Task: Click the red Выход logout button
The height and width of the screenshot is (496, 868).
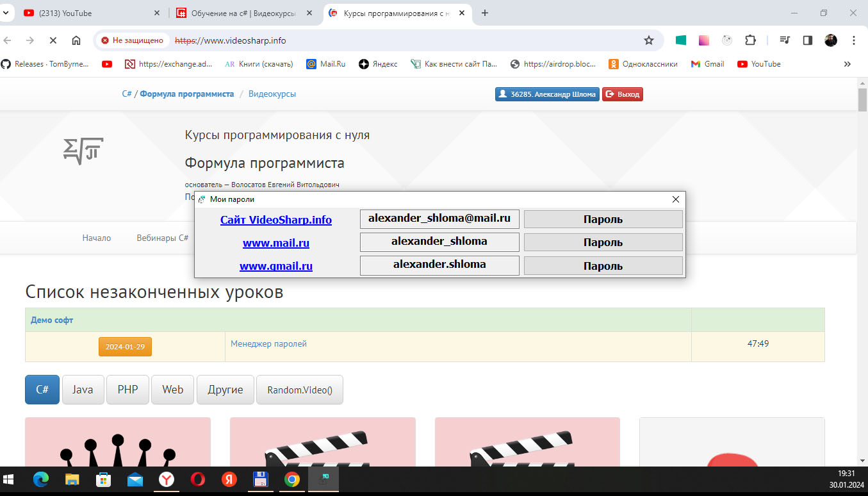Action: point(622,94)
